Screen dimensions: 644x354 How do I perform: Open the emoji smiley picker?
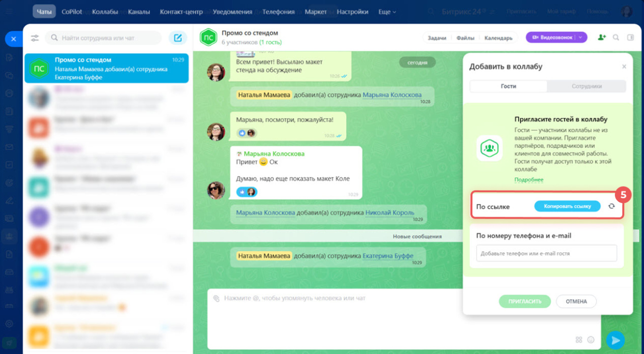(x=591, y=339)
